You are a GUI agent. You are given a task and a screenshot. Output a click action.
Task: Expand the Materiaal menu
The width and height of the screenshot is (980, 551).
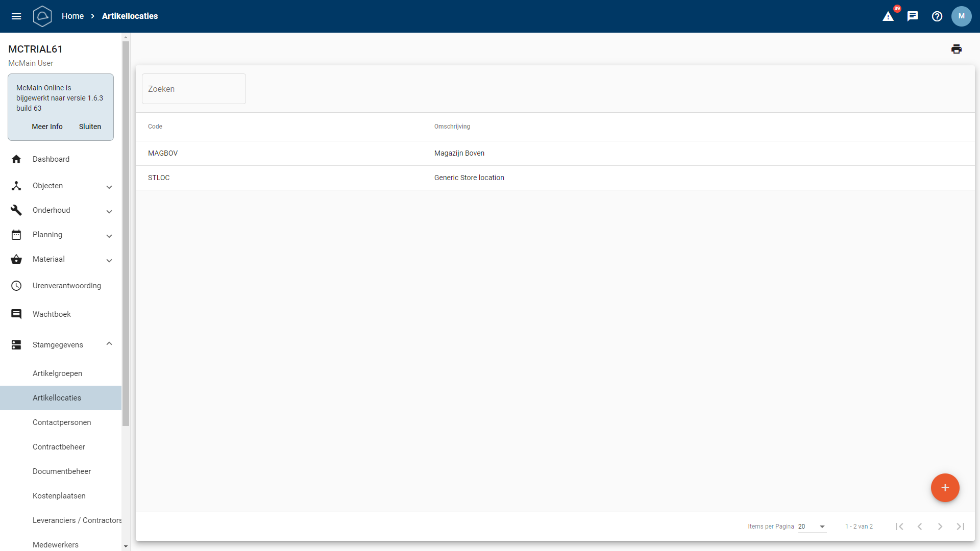[x=61, y=260]
